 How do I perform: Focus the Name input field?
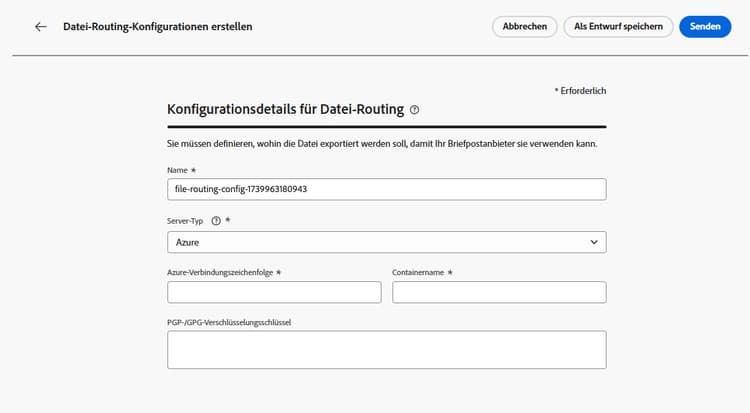pos(386,189)
